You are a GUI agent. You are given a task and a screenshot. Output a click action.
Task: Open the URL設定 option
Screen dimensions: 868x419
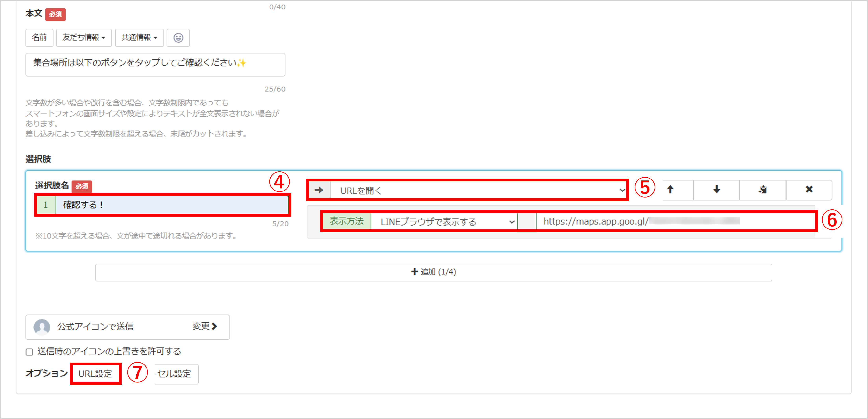pos(95,374)
